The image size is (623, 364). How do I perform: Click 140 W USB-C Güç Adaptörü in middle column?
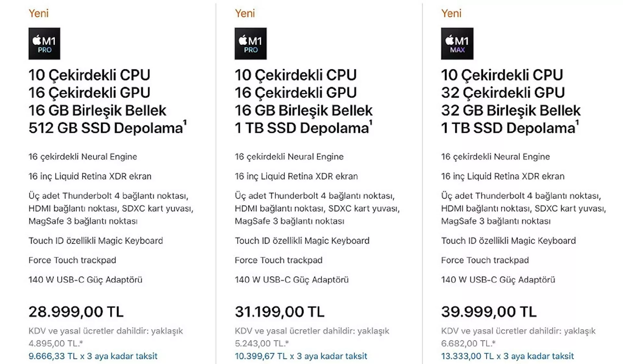291,280
